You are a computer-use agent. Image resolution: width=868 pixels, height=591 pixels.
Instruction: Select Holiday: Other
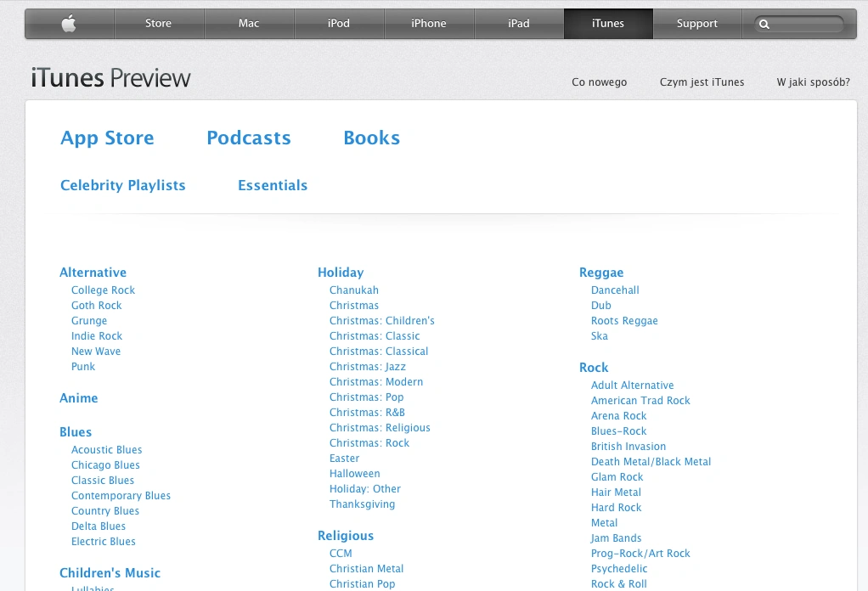[x=365, y=489]
